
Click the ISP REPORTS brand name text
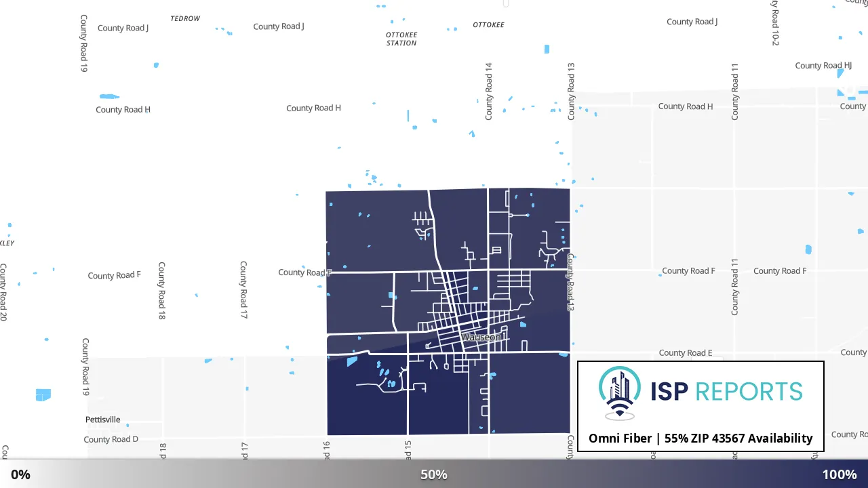click(x=726, y=391)
